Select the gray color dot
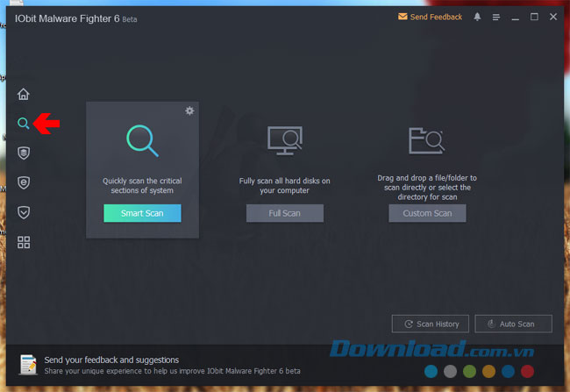This screenshot has height=392, width=570. click(x=450, y=371)
